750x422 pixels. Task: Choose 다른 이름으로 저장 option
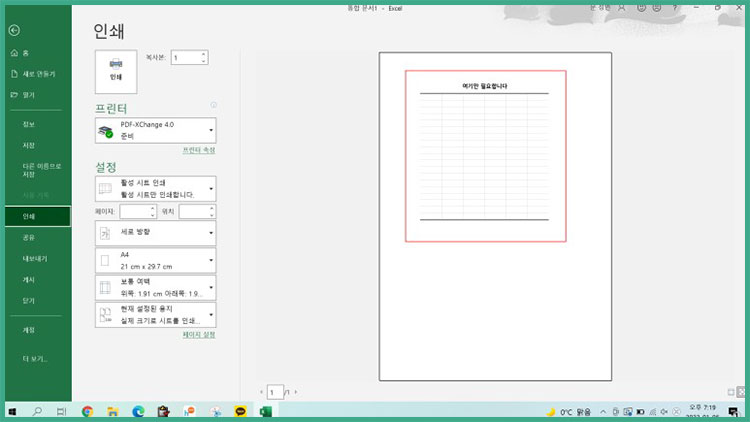[x=38, y=170]
